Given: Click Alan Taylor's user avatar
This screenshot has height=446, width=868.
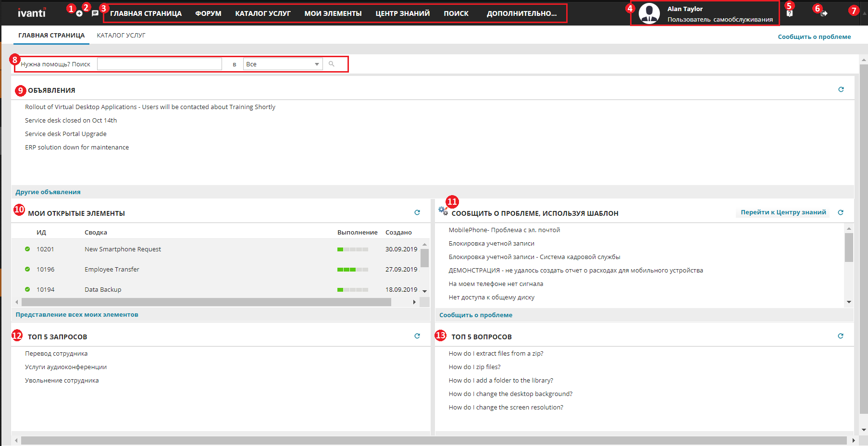Looking at the screenshot, I should click(x=649, y=13).
